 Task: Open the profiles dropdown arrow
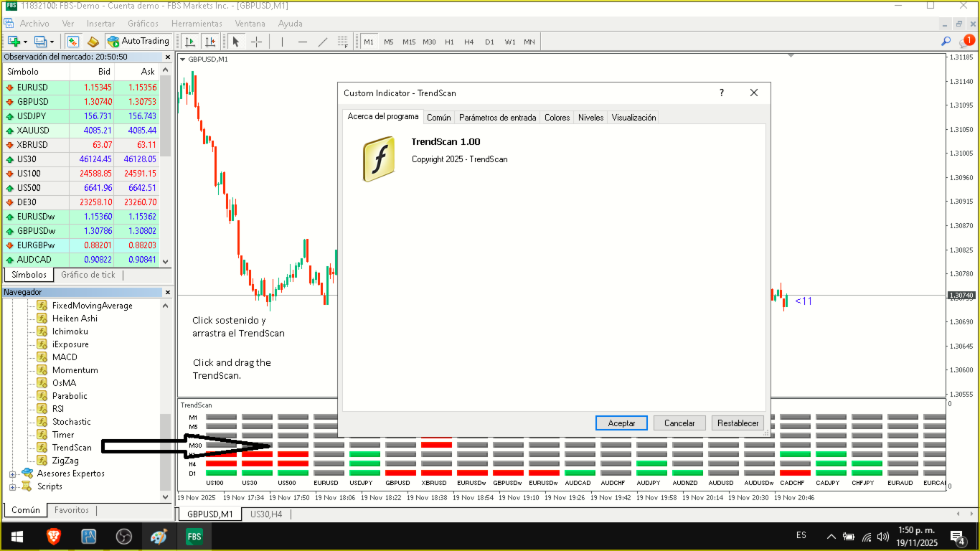pyautogui.click(x=52, y=42)
